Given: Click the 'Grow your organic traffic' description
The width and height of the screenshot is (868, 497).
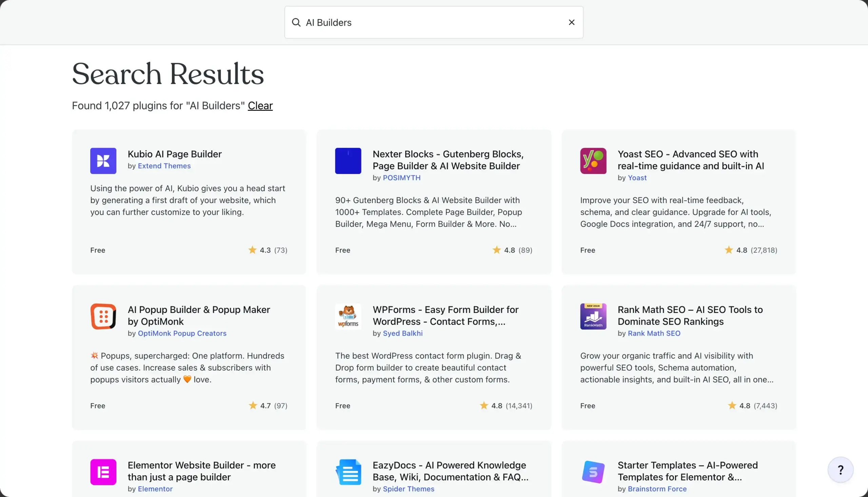Looking at the screenshot, I should coord(676,368).
